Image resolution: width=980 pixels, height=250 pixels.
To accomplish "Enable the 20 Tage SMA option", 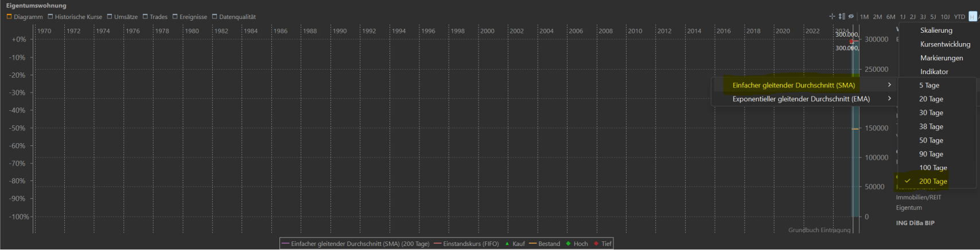I will (931, 99).
